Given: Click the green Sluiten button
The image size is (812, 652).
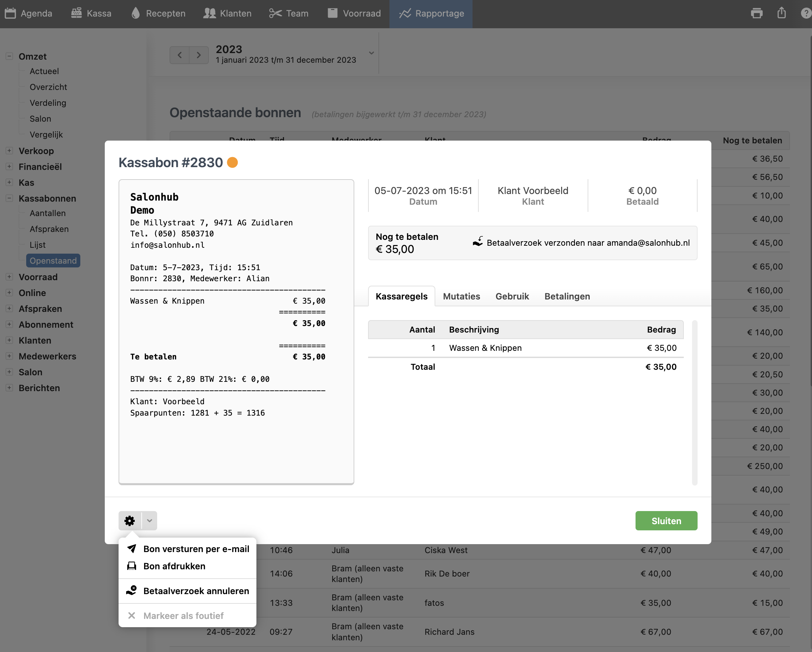Looking at the screenshot, I should (666, 521).
